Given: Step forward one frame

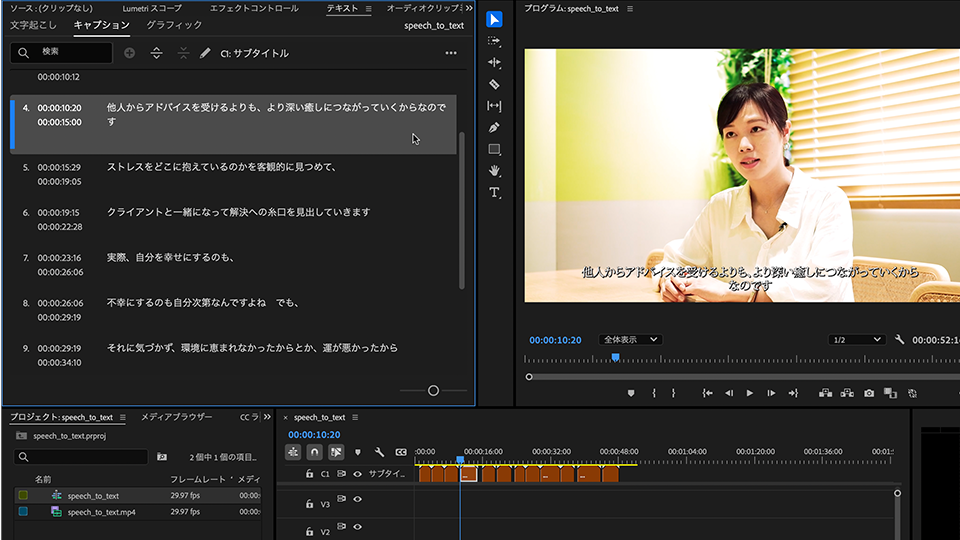Looking at the screenshot, I should pyautogui.click(x=771, y=393).
